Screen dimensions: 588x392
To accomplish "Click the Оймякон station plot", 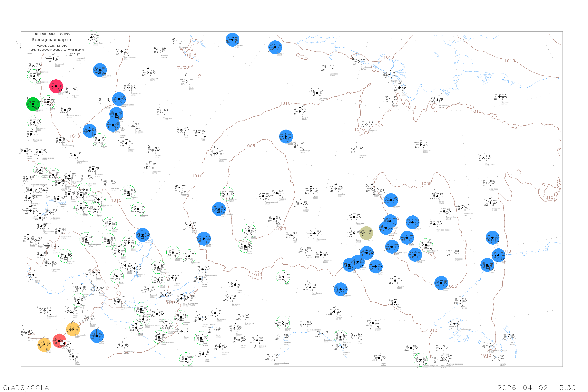I will pos(491,202).
